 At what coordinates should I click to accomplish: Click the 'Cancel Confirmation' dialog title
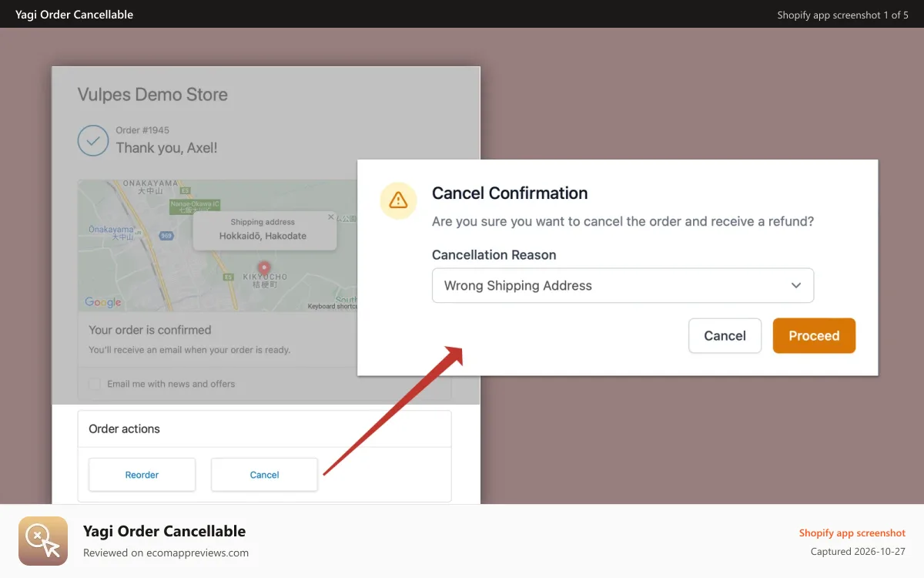coord(510,193)
